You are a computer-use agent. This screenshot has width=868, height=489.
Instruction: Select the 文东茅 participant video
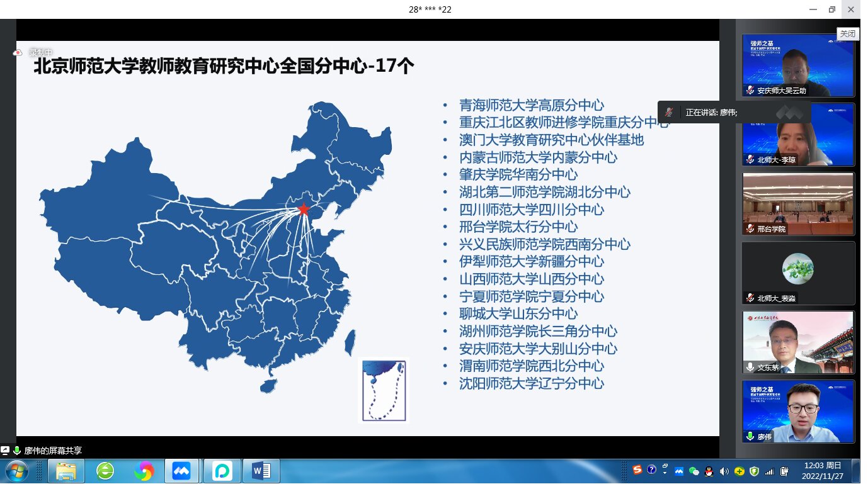798,342
